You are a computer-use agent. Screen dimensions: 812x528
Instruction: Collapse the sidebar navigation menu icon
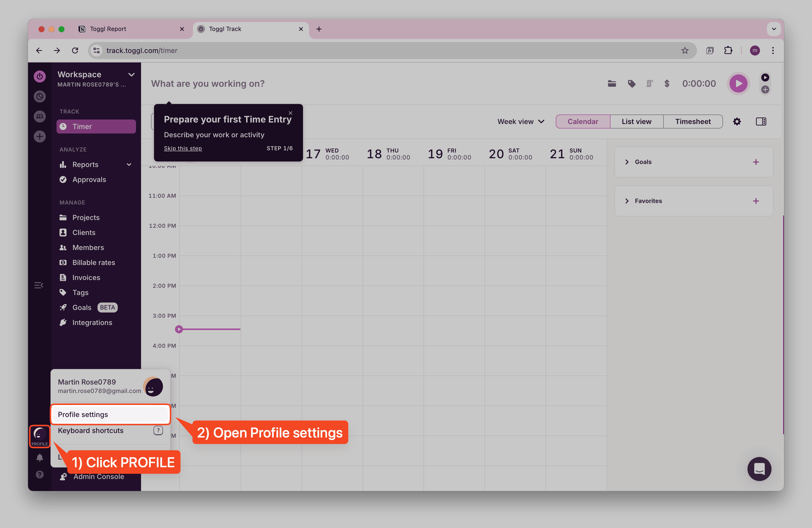click(38, 285)
